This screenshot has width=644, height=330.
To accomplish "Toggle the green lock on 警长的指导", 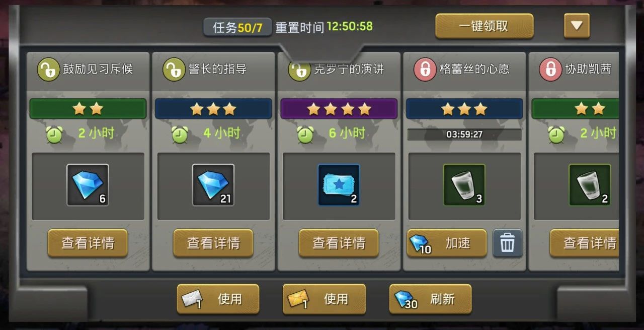I will click(x=174, y=70).
